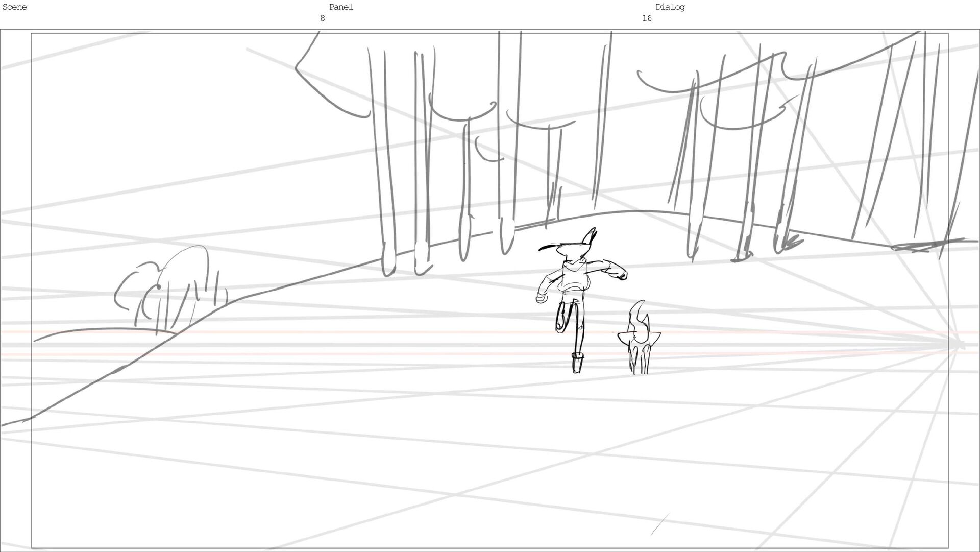The image size is (980, 552).
Task: Click the perspective vanishing point at right edge
Action: coord(960,345)
